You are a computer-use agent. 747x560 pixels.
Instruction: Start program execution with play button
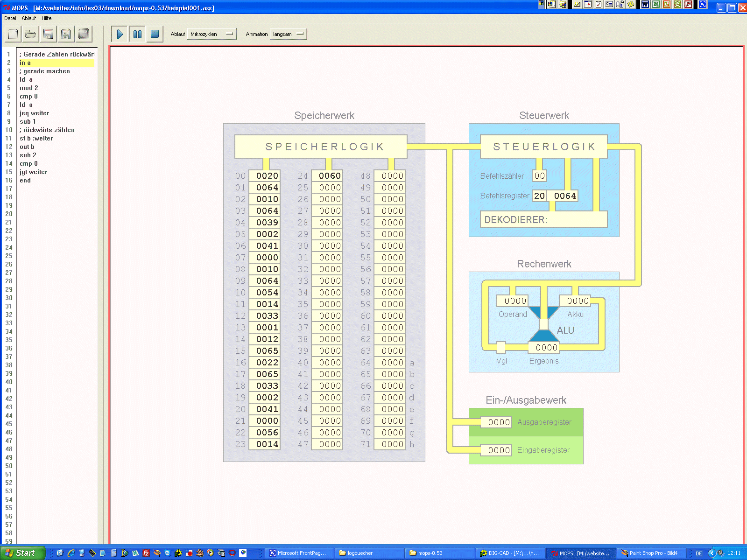(x=120, y=34)
